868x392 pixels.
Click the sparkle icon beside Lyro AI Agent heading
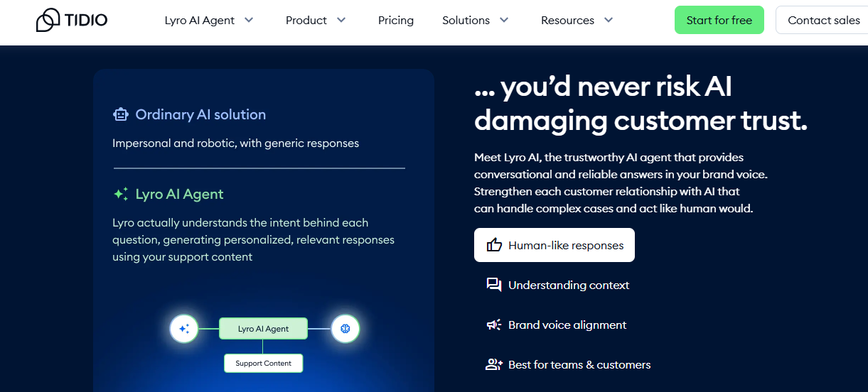pyautogui.click(x=121, y=194)
